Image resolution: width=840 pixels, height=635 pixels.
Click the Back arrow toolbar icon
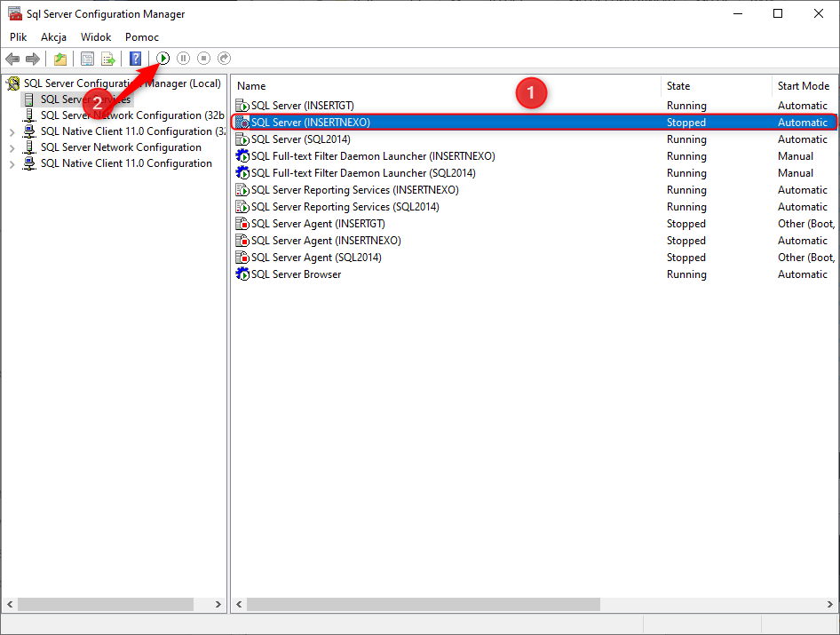pos(12,59)
